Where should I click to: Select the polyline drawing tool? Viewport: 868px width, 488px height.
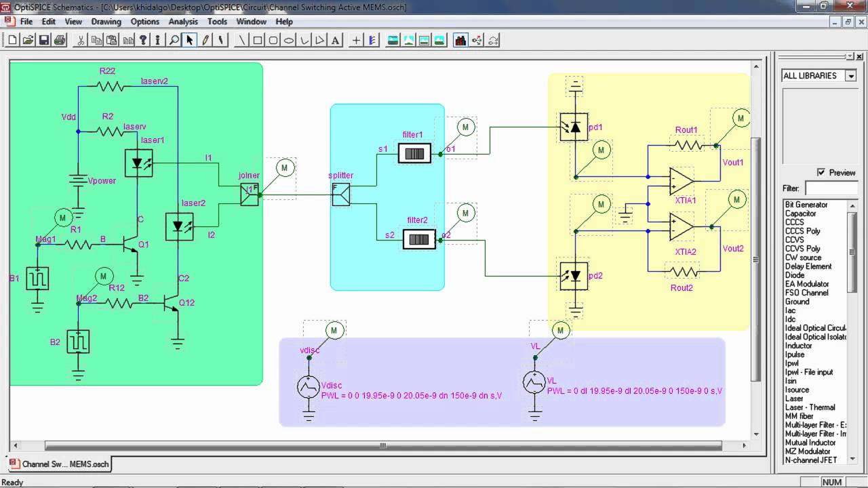tap(304, 40)
